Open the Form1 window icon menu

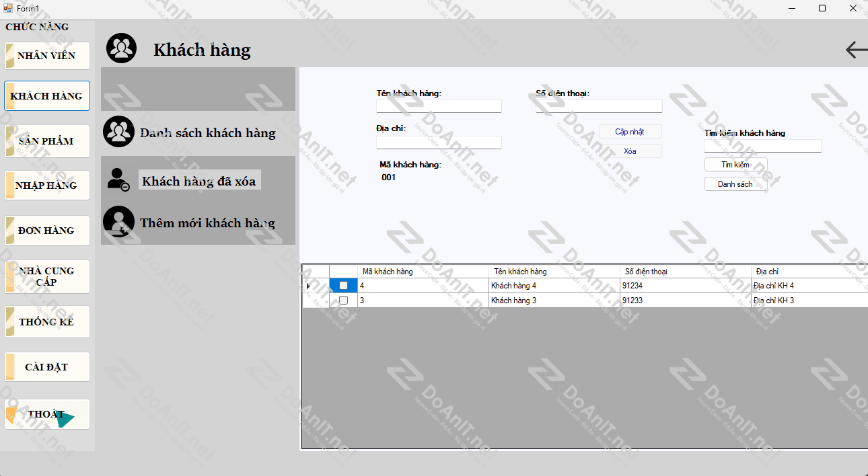8,8
